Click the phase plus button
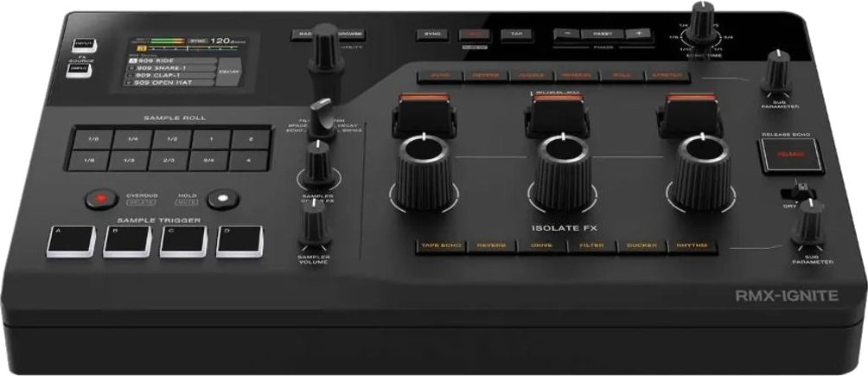The image size is (868, 376). coord(638,34)
